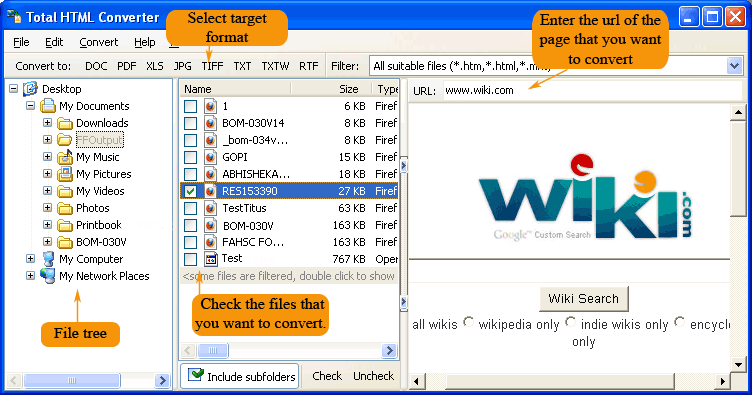The height and width of the screenshot is (395, 752).
Task: Click the My Computer icon
Action: pyautogui.click(x=48, y=259)
